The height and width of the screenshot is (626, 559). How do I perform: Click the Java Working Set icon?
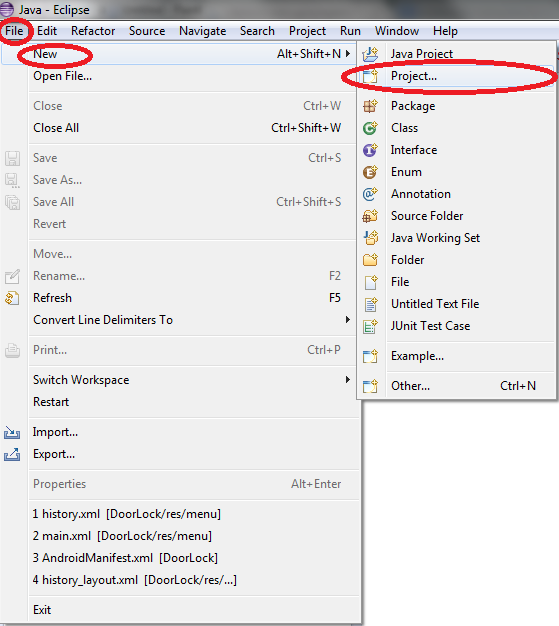coord(371,238)
